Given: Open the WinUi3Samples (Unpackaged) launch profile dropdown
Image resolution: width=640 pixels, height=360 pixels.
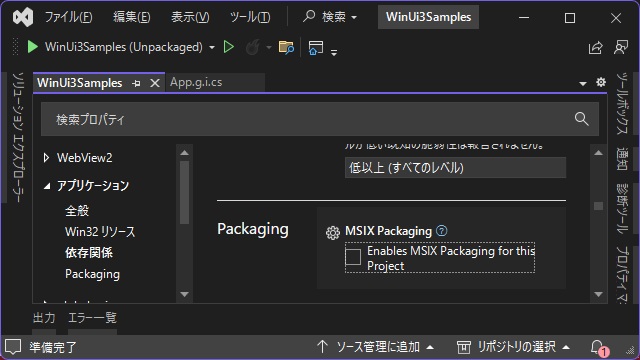Looking at the screenshot, I should point(212,47).
